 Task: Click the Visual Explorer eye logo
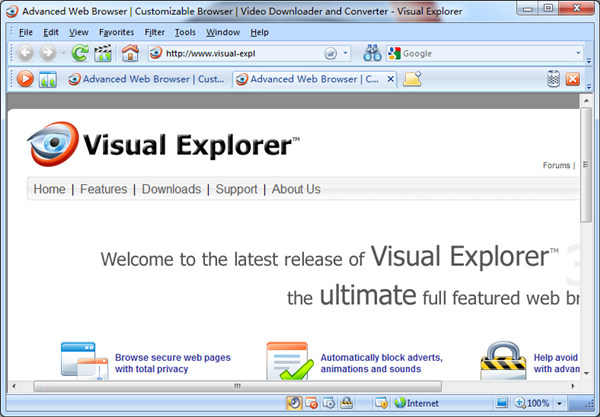click(x=53, y=144)
